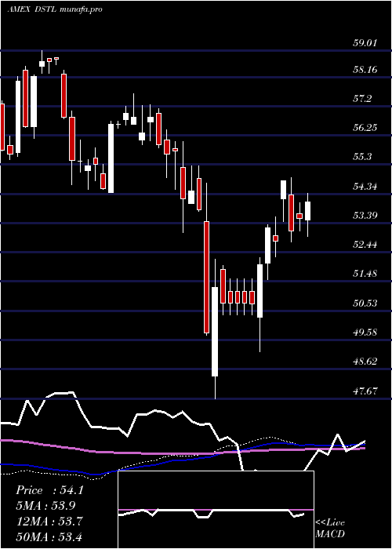This screenshot has height=549, width=392.
Task: Click the 56.25 price axis label
Action: (x=365, y=128)
